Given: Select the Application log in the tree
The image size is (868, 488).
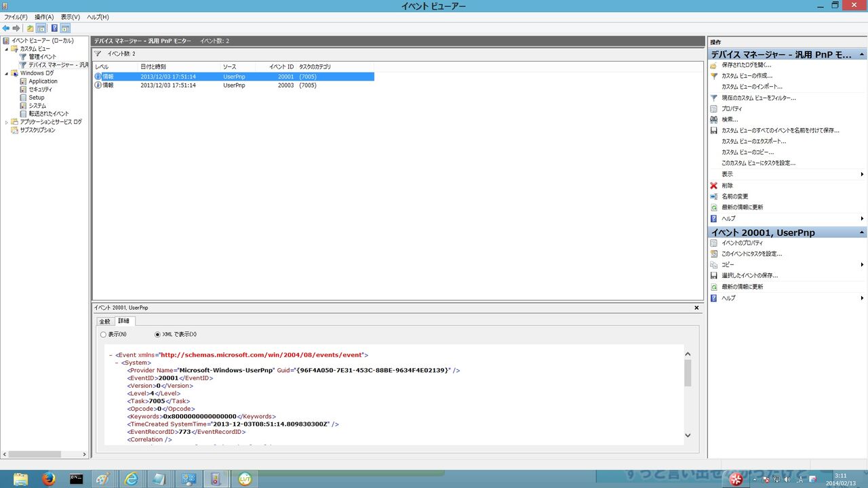Looking at the screenshot, I should coord(43,81).
